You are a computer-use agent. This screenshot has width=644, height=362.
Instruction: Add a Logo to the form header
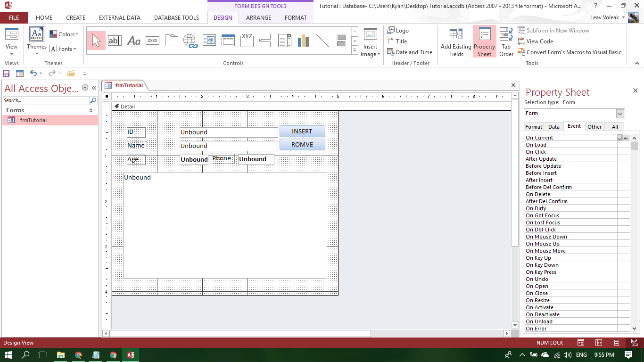(x=400, y=30)
